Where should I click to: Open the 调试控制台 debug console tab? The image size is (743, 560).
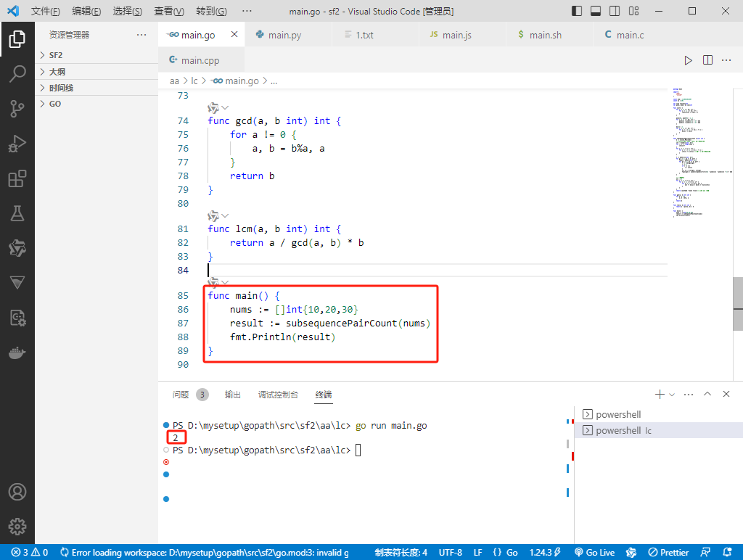click(x=278, y=394)
